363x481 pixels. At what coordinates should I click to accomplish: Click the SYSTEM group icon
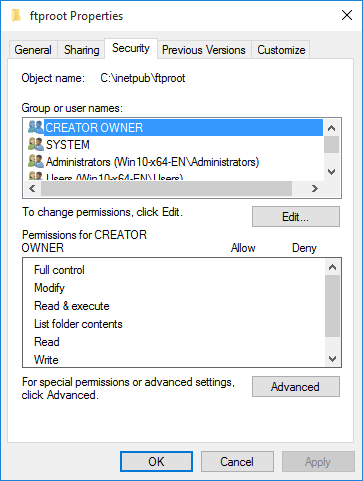(x=36, y=144)
